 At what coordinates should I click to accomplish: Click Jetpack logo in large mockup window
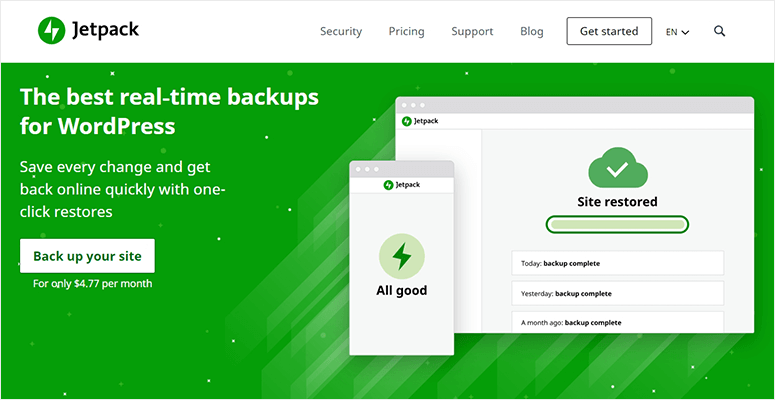pos(420,121)
